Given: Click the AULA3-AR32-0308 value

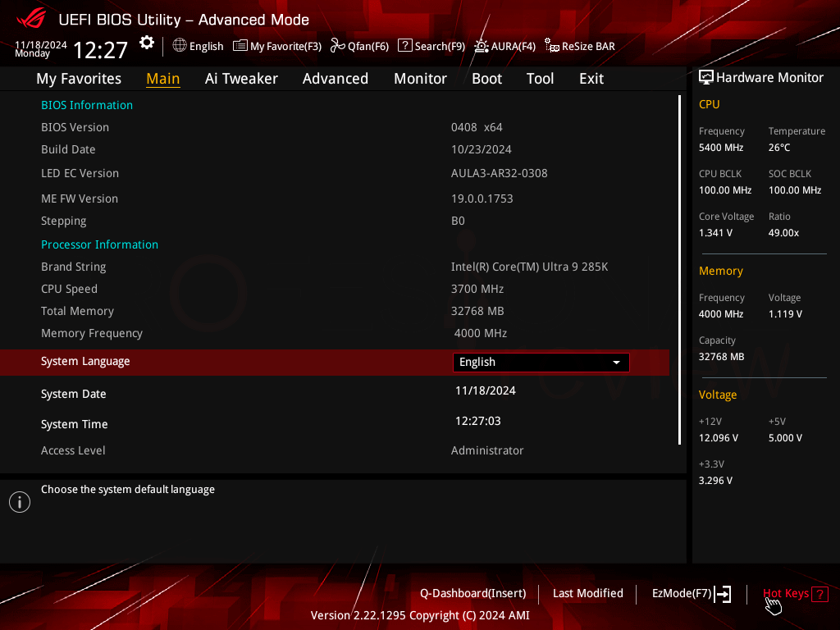Looking at the screenshot, I should 500,174.
